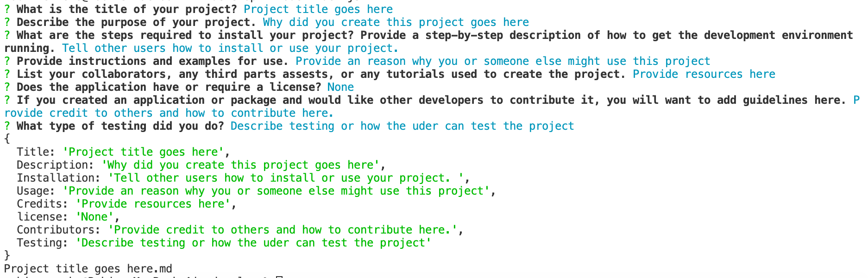Click the blue answer 'Project title goes here'
Viewport: 868px width, 278px height.
coord(318,9)
